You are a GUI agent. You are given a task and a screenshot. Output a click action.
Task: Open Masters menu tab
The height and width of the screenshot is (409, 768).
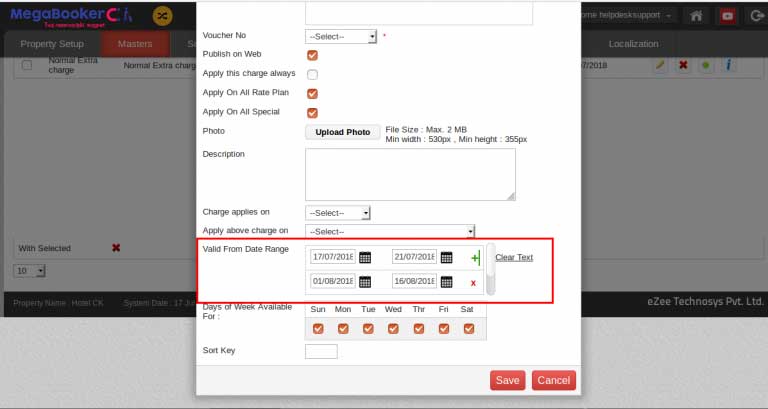point(135,44)
